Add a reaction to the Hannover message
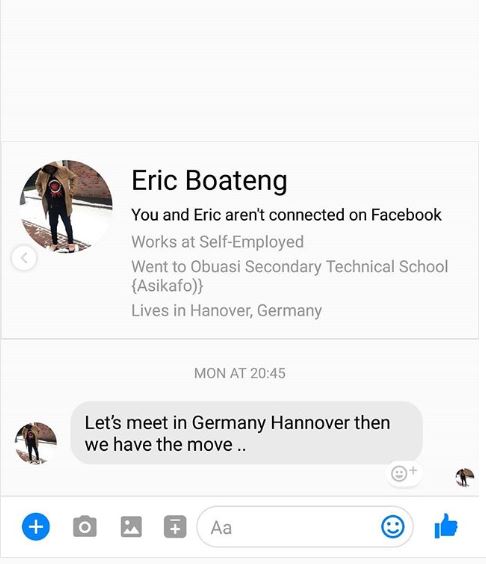Image resolution: width=486 pixels, height=564 pixels. [x=404, y=473]
